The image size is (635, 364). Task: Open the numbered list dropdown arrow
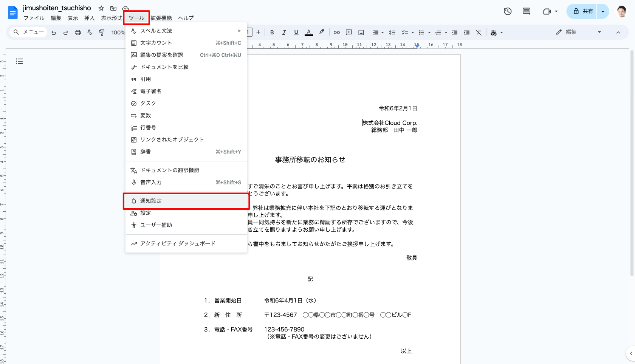pyautogui.click(x=446, y=33)
